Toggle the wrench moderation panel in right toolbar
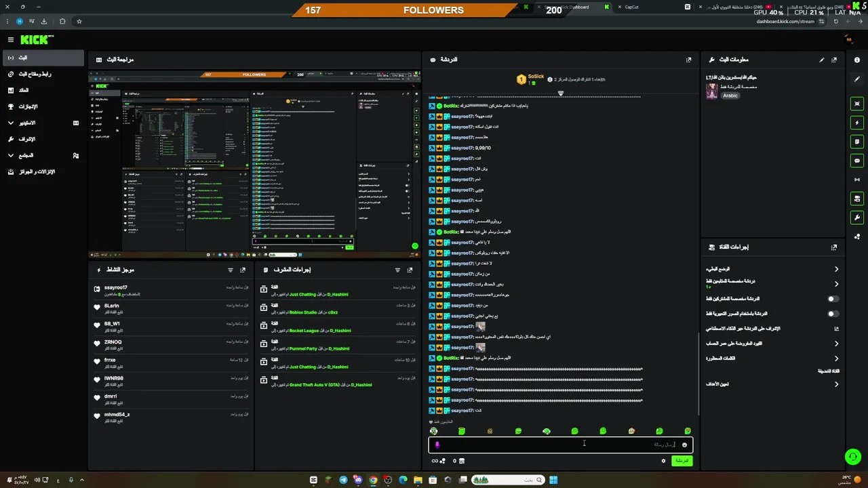Image resolution: width=868 pixels, height=488 pixels. coord(857,218)
